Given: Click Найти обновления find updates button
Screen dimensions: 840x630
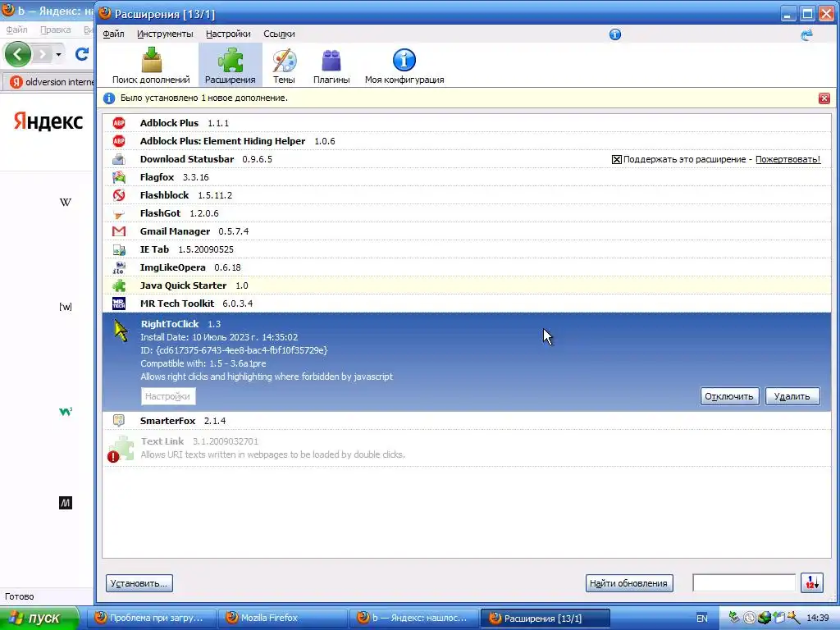Looking at the screenshot, I should 628,583.
